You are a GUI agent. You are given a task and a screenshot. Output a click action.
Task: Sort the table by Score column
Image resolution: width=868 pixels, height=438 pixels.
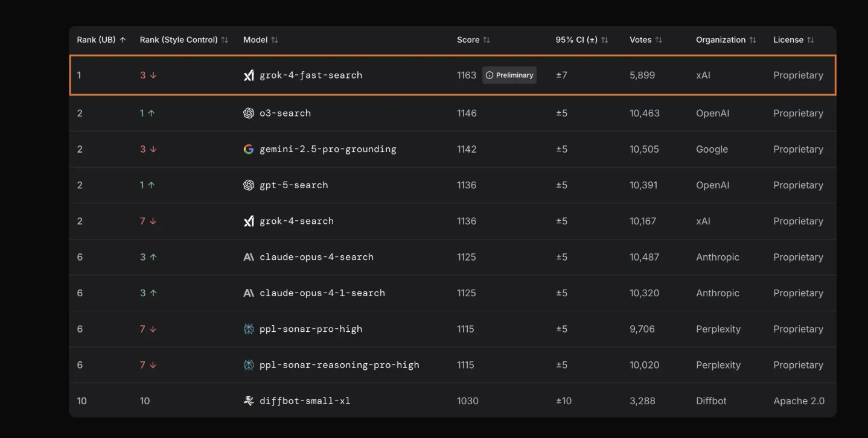(473, 40)
